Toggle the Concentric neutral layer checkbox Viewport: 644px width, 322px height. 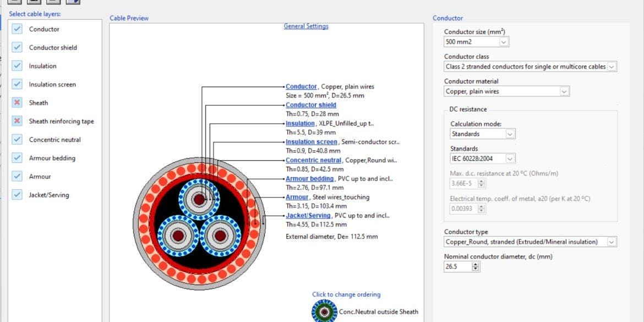pos(18,140)
